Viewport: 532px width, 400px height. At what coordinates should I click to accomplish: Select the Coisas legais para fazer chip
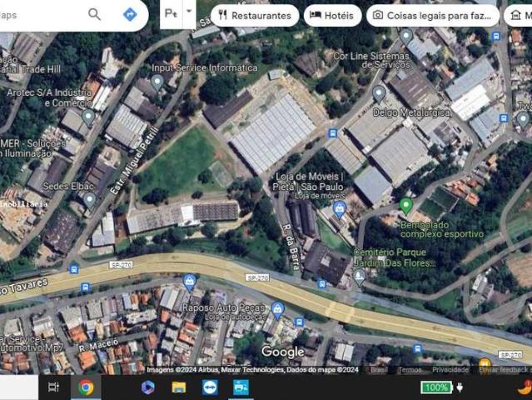433,15
